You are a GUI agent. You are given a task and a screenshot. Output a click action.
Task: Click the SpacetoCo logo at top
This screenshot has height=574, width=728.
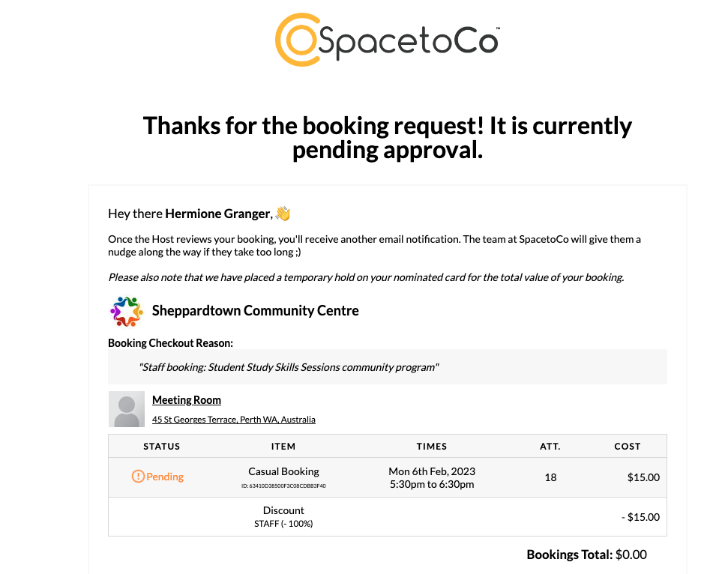tap(387, 40)
